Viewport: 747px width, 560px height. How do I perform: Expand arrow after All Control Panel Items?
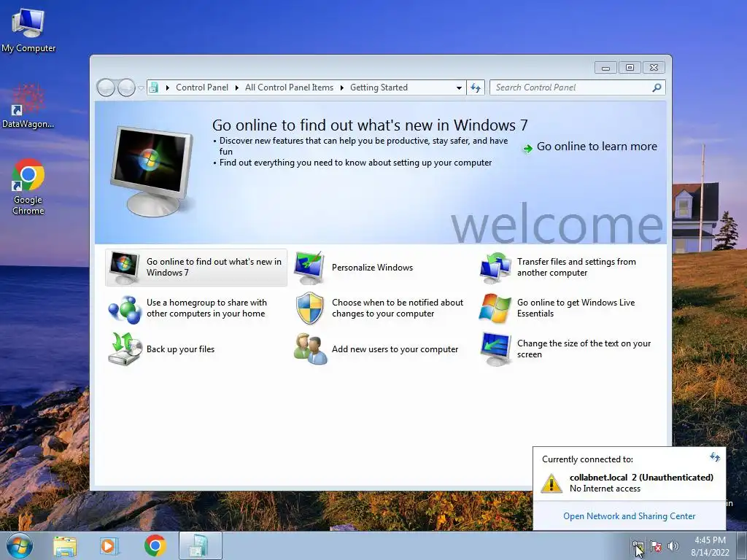tap(341, 87)
